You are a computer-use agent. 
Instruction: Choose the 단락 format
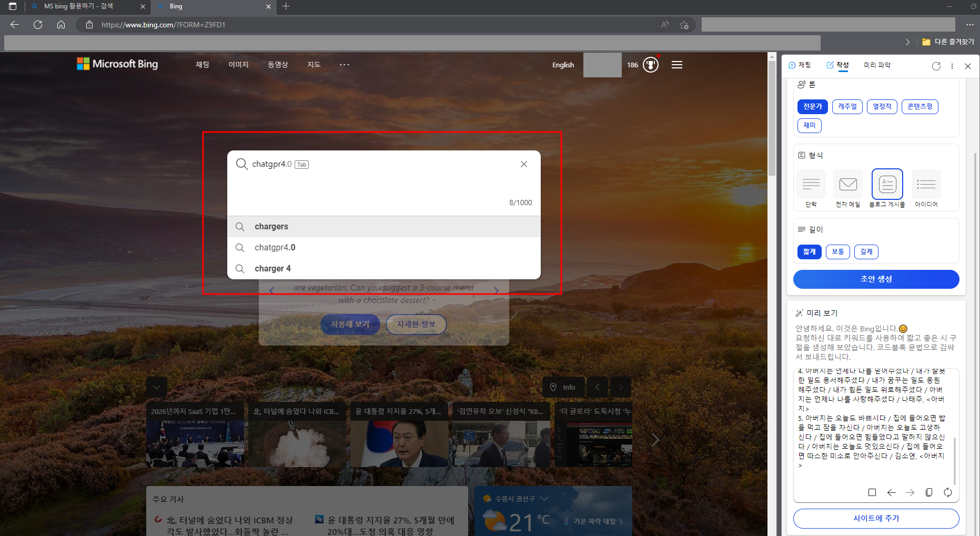(811, 188)
